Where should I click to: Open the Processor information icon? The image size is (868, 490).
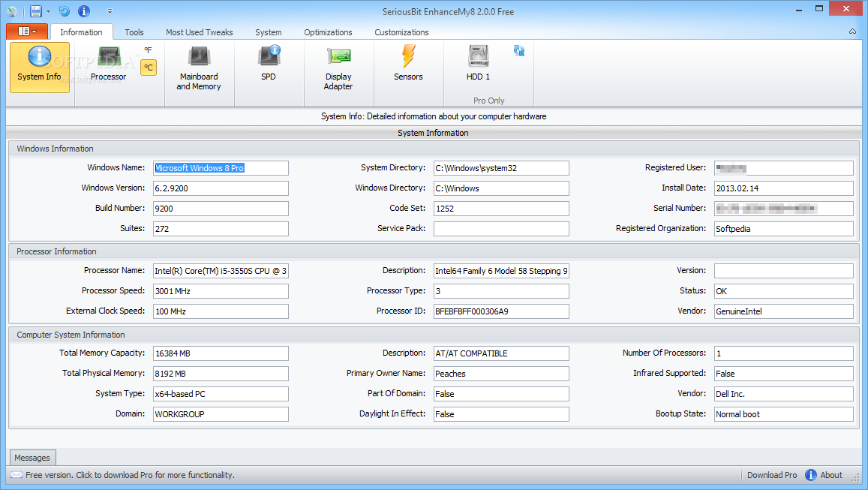(x=109, y=65)
